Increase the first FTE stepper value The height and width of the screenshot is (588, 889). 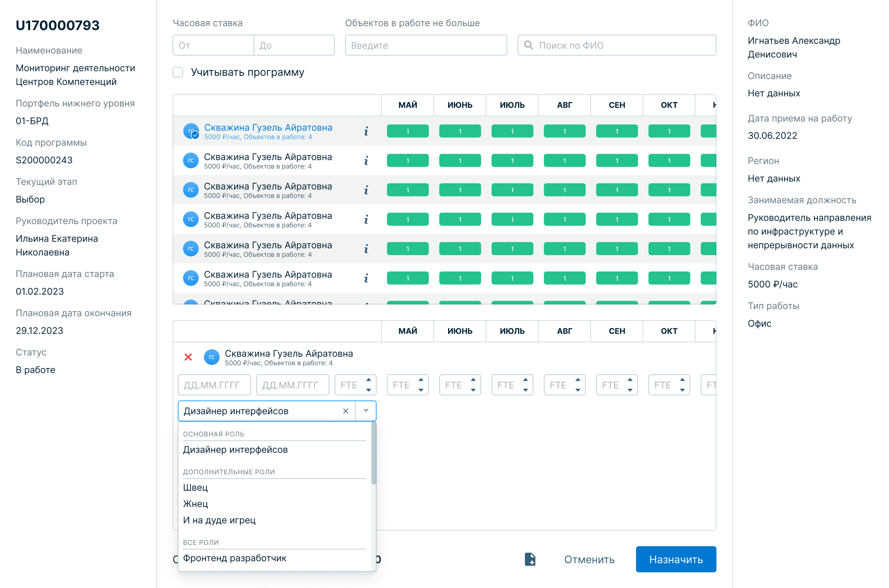[368, 380]
